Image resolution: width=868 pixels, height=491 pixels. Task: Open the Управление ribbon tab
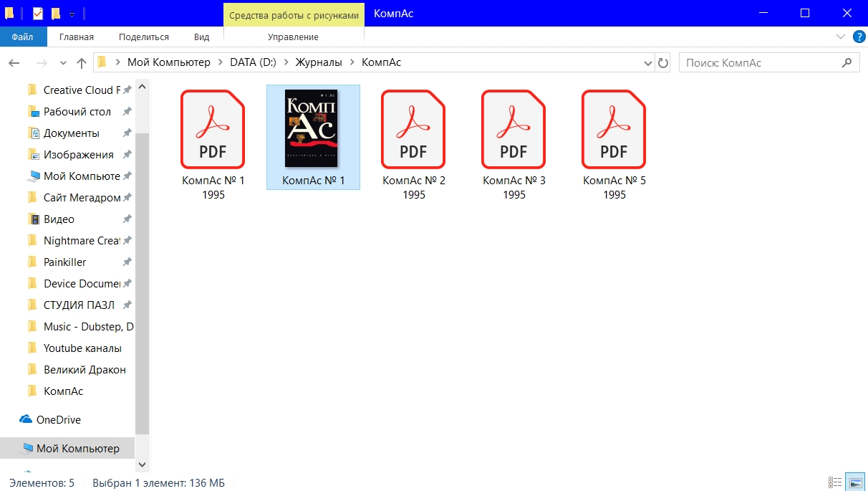[293, 37]
